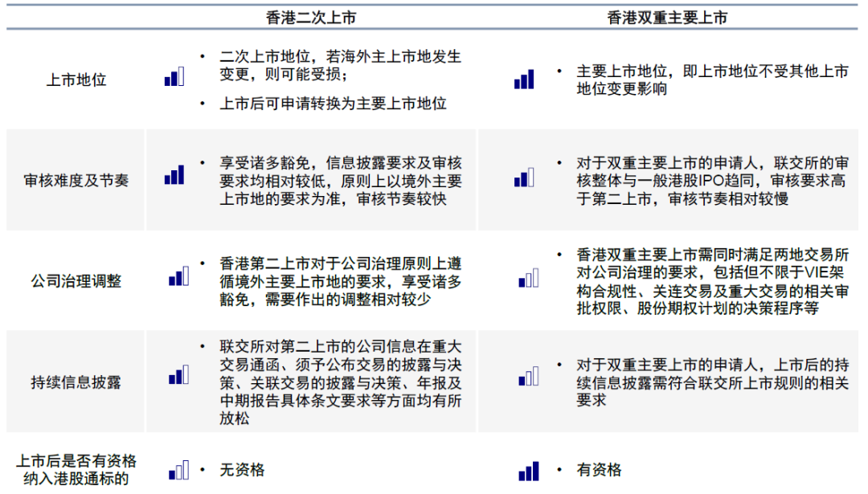Expand the 公司治理调整 row
Screen dimensions: 868x494
pos(76,281)
